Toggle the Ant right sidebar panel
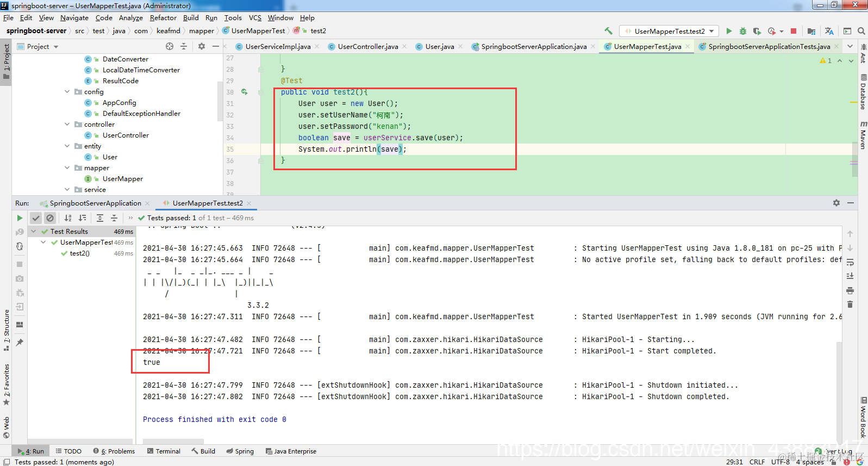 click(x=863, y=53)
